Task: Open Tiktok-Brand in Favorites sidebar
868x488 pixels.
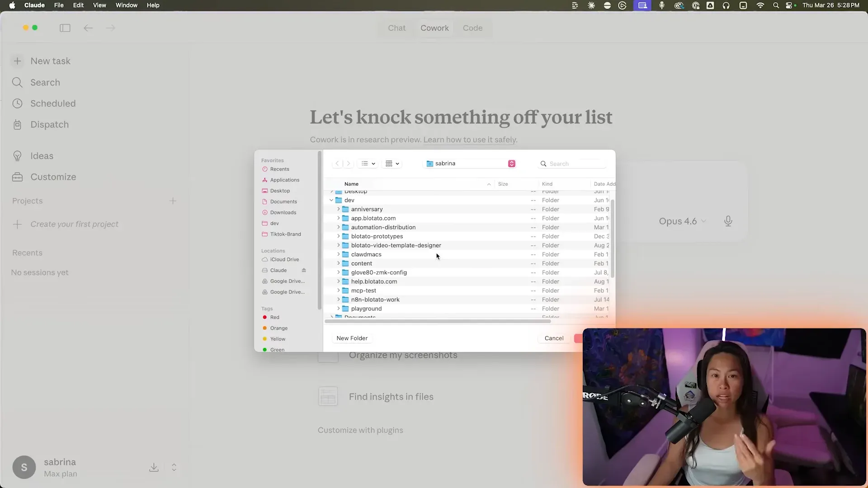Action: click(x=285, y=234)
